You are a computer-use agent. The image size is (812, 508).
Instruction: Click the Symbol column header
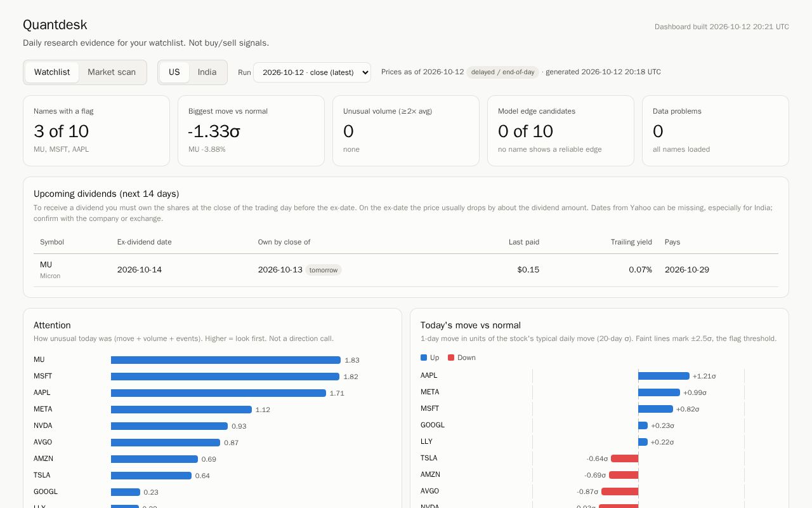click(52, 242)
